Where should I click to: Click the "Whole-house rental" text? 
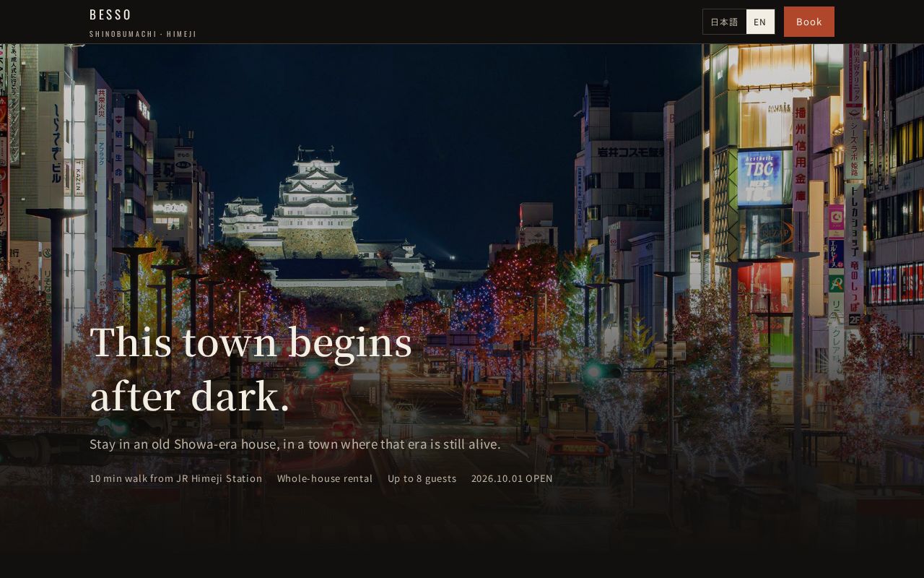tap(325, 478)
